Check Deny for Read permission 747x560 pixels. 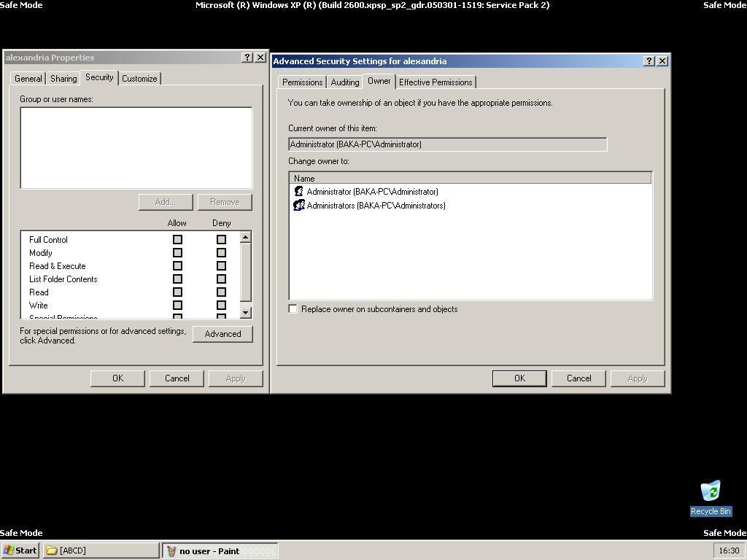point(221,292)
